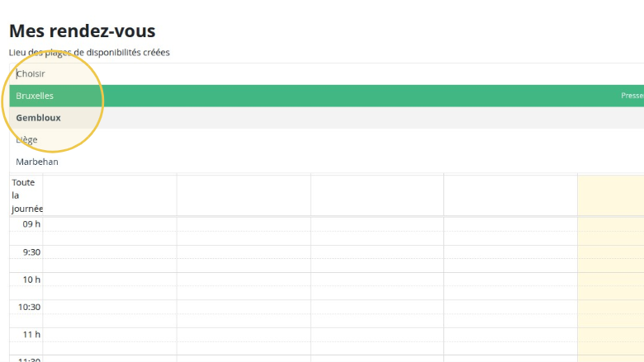This screenshot has width=644, height=362.
Task: Click all-day cell in first day column
Action: pos(110,195)
